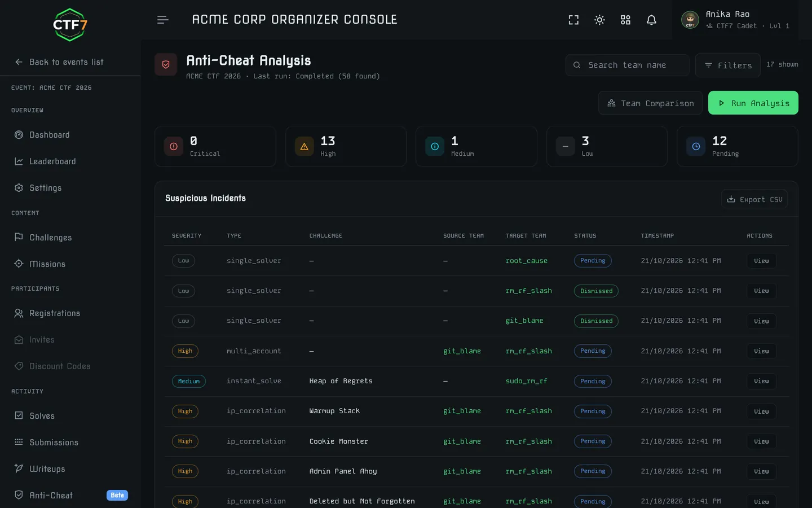Switch theme with the sun icon
812x508 pixels.
pos(599,20)
